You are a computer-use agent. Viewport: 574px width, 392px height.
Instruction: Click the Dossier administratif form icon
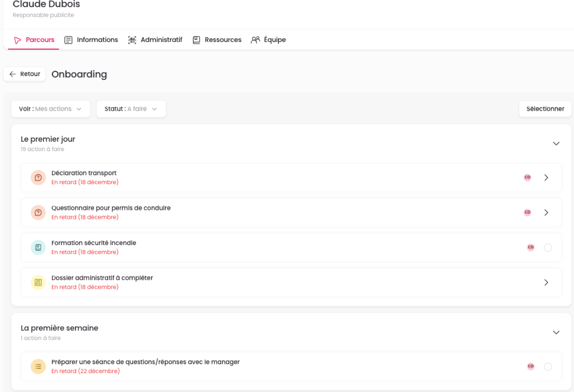pyautogui.click(x=38, y=283)
